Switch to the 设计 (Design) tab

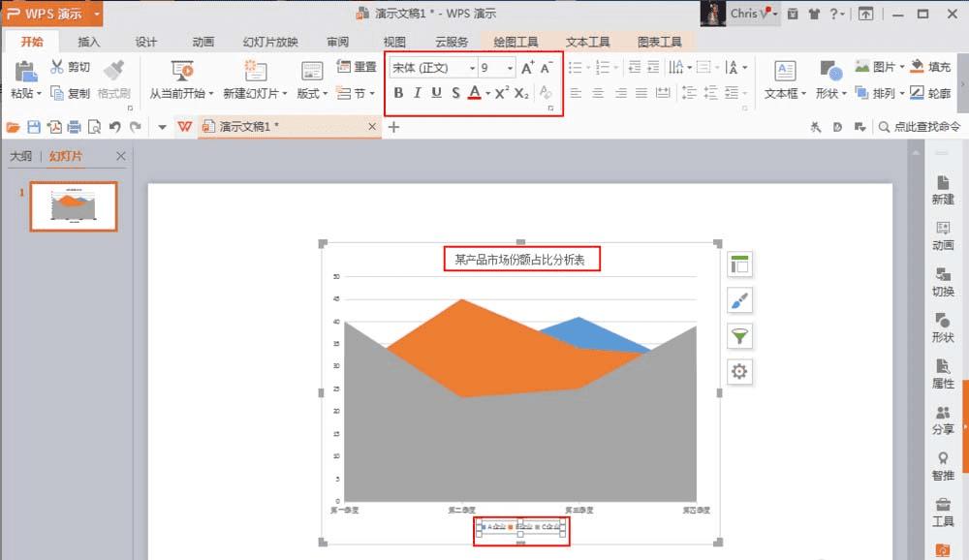pos(146,42)
